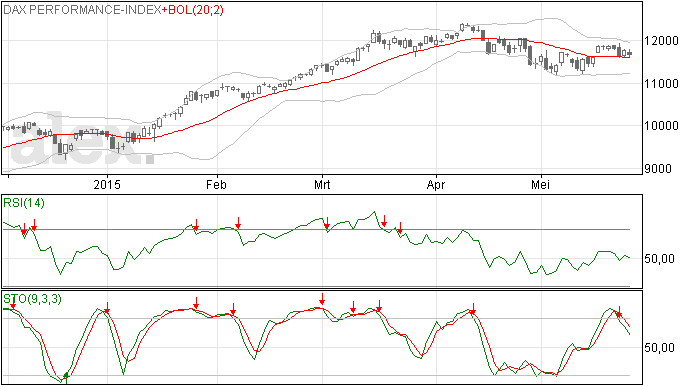This screenshot has height=387, width=690.
Task: Click the last red arrow in RSI panel
Action: pos(400,228)
